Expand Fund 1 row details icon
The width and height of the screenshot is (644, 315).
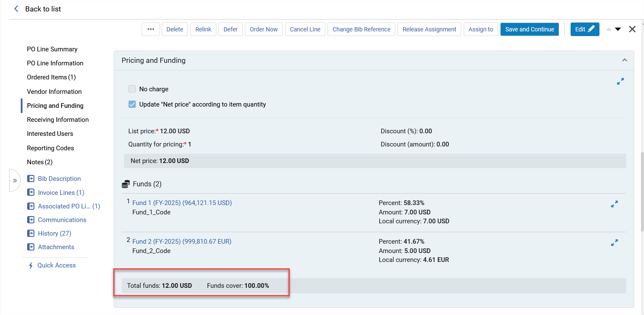click(614, 204)
